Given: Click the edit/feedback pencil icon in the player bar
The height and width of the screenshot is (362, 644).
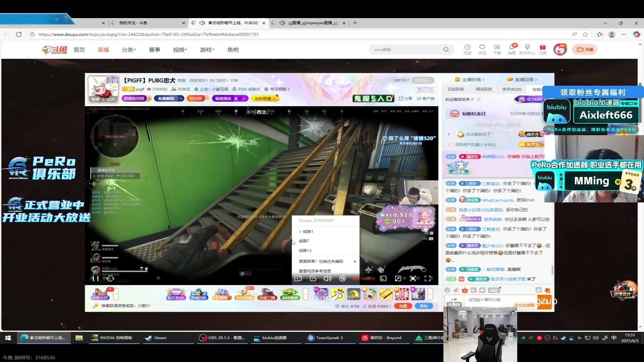Looking at the screenshot, I should [313, 279].
